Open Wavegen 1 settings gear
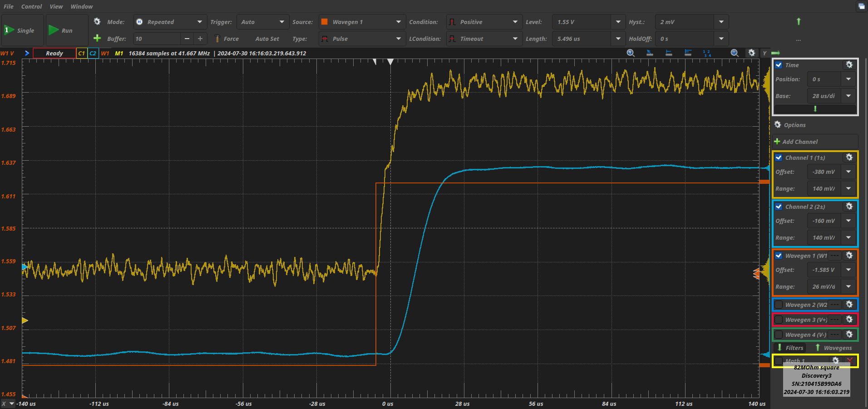 pyautogui.click(x=849, y=256)
